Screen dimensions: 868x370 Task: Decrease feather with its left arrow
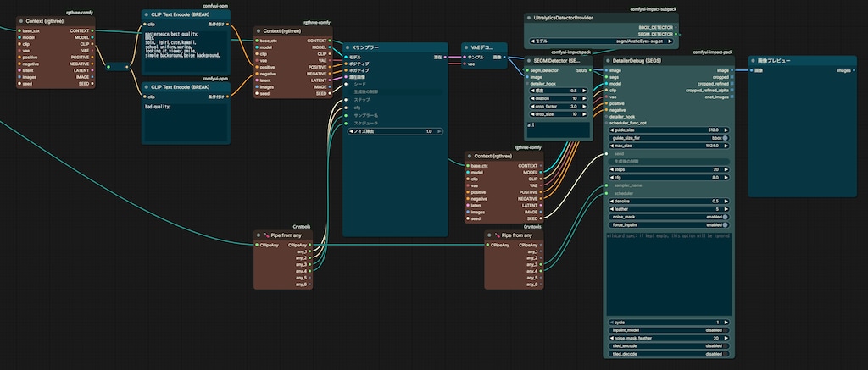pyautogui.click(x=612, y=209)
